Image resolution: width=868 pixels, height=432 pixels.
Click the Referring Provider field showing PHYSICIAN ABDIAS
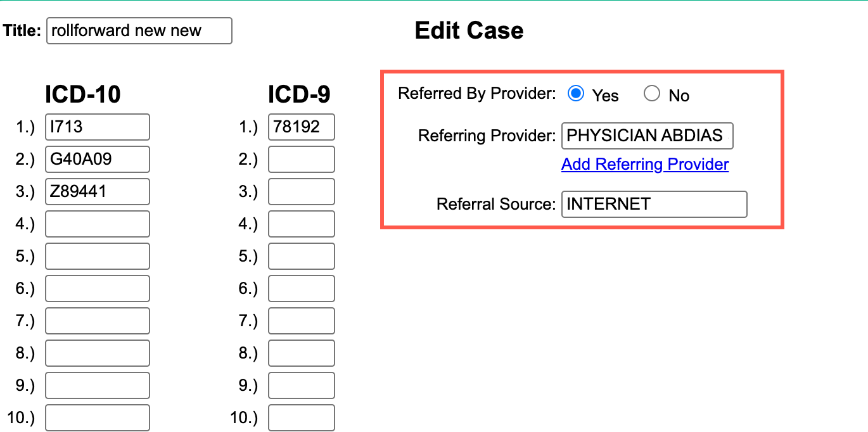point(647,136)
